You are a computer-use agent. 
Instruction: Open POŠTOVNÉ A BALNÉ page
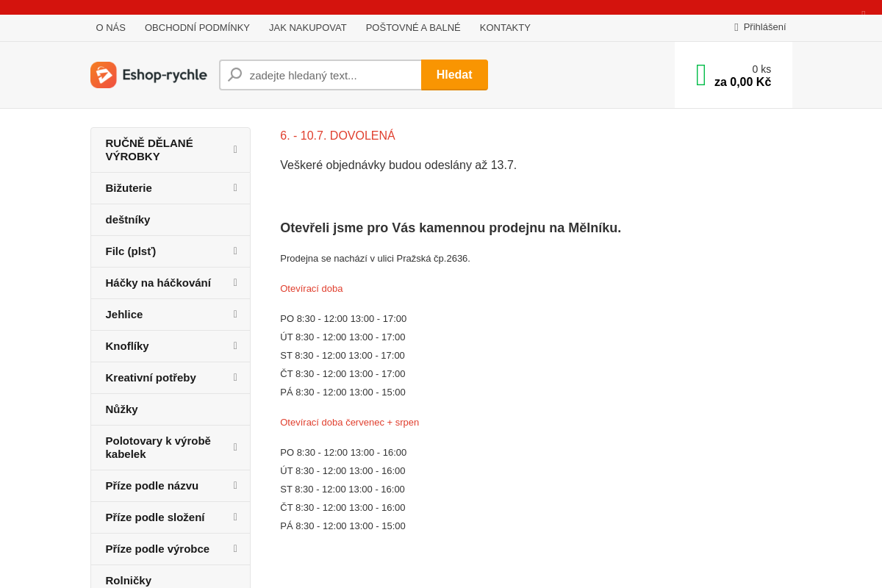pyautogui.click(x=413, y=27)
